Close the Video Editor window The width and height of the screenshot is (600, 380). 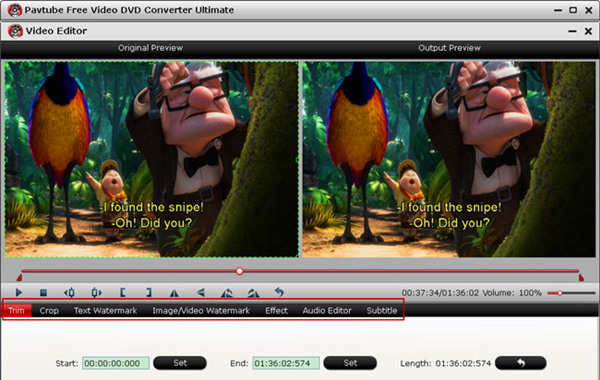click(589, 31)
